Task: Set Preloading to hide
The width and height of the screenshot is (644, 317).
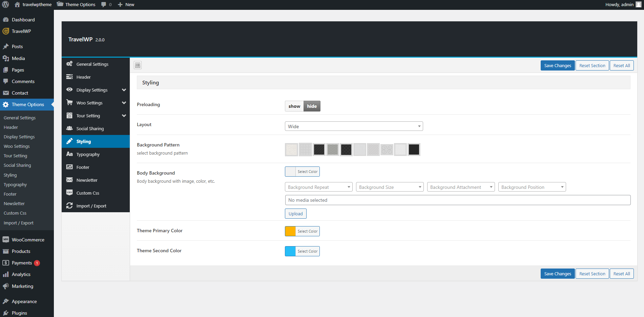Action: point(312,106)
